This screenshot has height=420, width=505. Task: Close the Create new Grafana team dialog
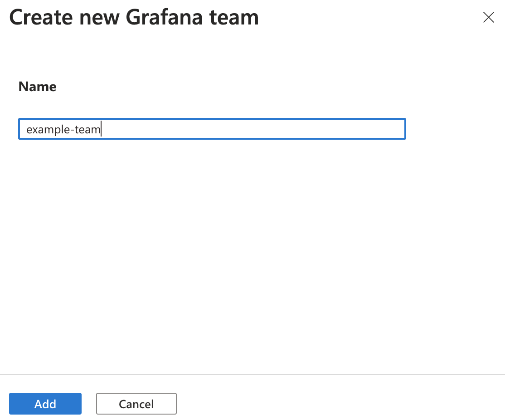(489, 17)
